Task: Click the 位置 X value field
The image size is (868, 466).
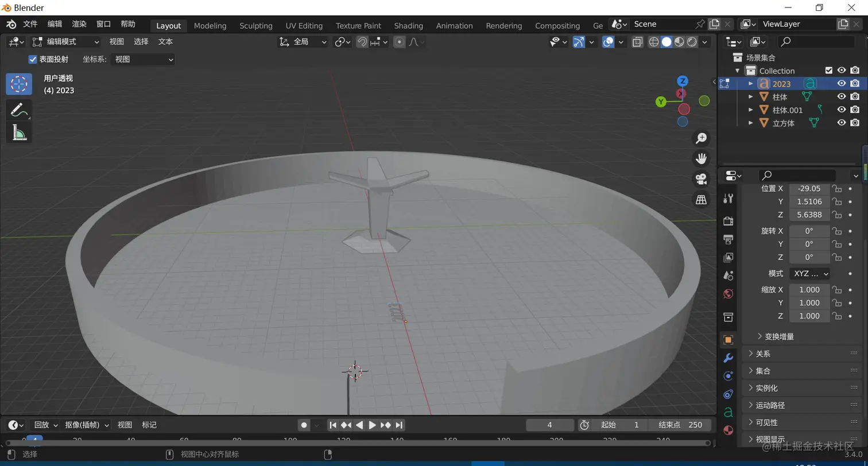Action: pos(809,189)
